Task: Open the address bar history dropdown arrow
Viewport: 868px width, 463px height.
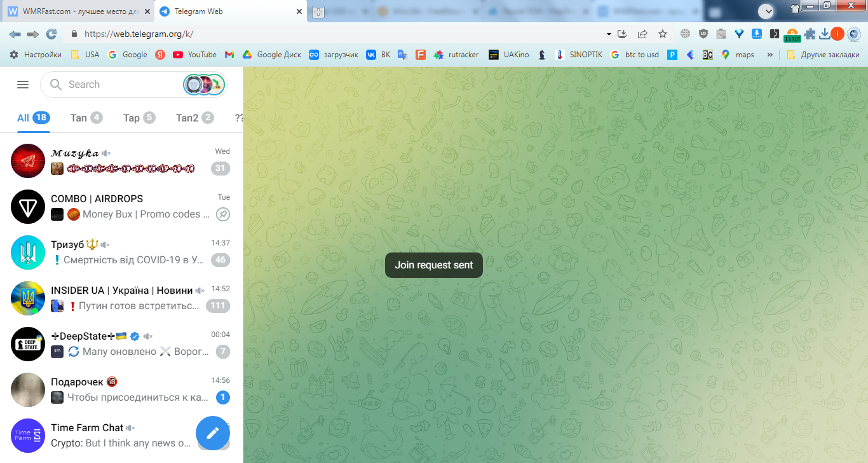Action: (x=609, y=34)
